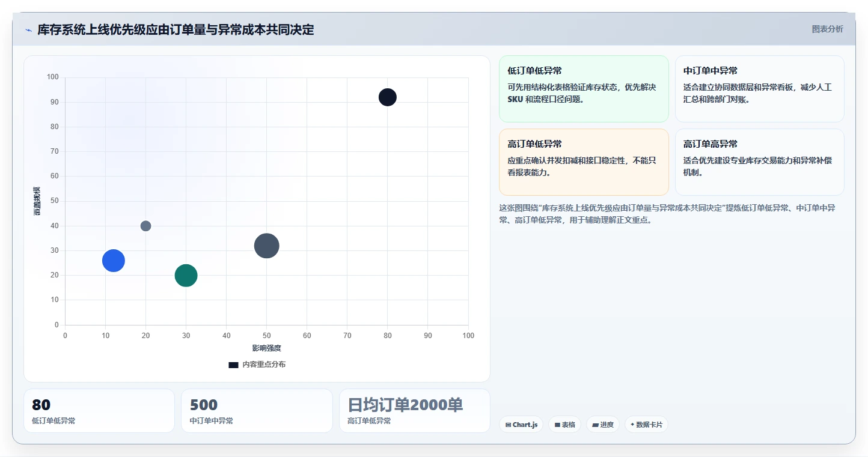Select the stat card showing 80
868x457 pixels.
(99, 411)
